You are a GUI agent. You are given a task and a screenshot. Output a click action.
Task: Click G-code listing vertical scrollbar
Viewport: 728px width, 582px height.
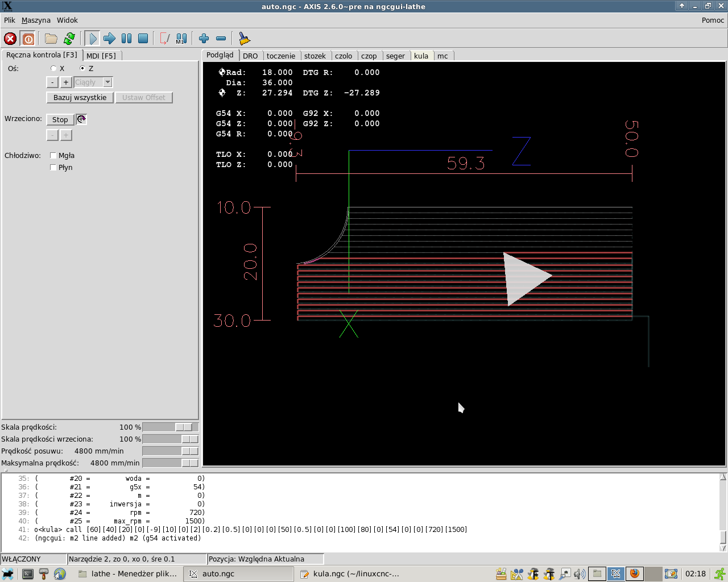click(723, 512)
